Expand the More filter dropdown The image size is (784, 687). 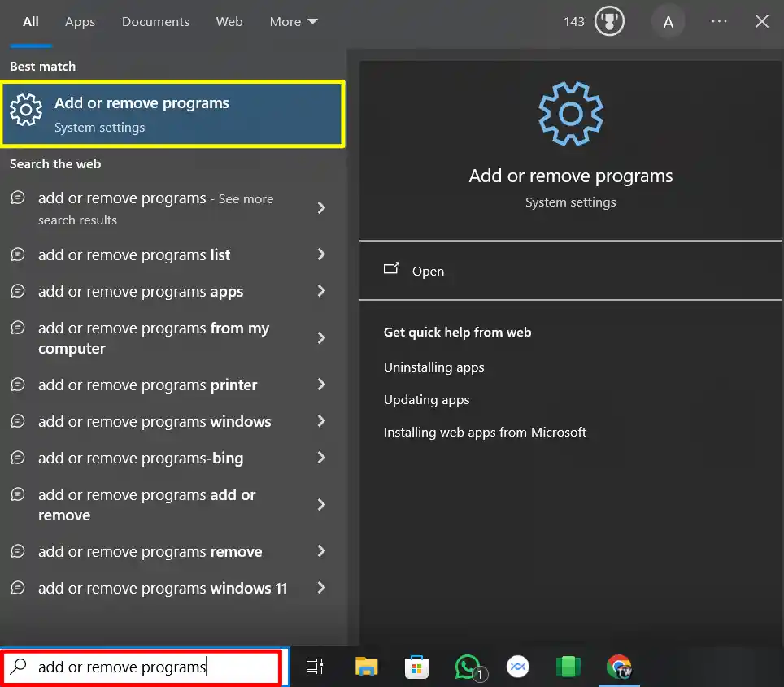pyautogui.click(x=293, y=21)
